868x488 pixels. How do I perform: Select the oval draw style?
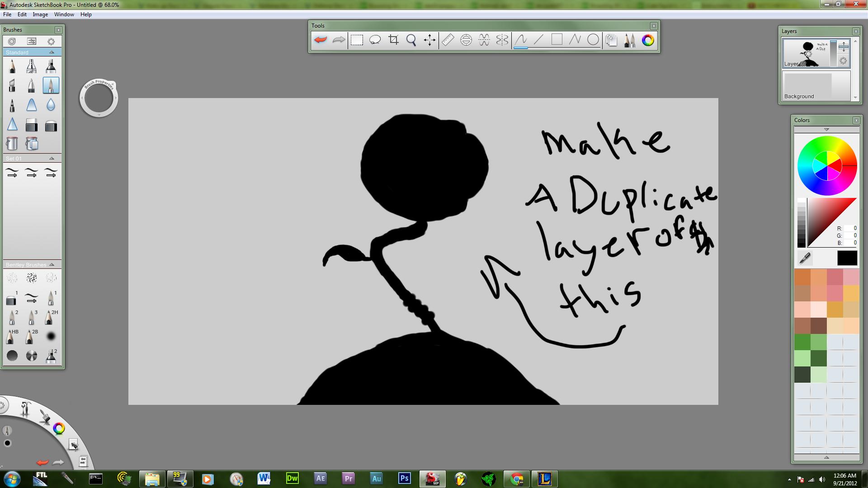tap(593, 40)
